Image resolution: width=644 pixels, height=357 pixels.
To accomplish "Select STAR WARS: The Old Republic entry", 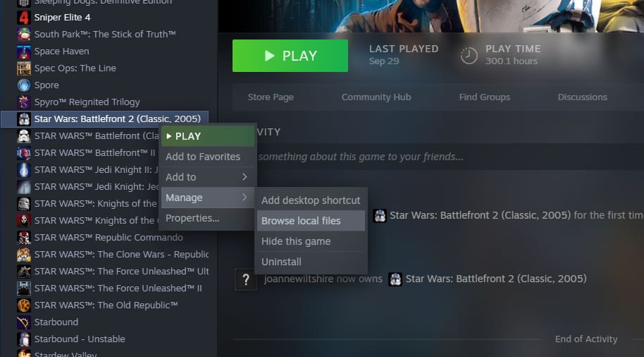I will coord(106,305).
